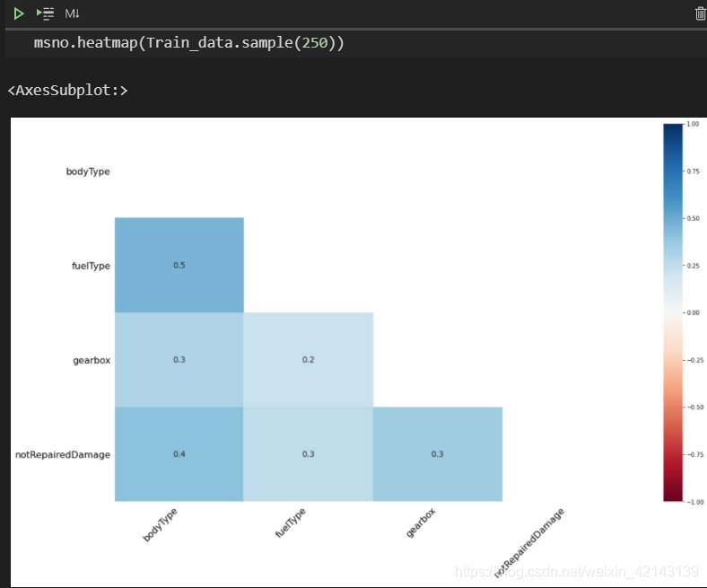The image size is (707, 588).
Task: Delete the cell with trash icon
Action: pos(700,13)
